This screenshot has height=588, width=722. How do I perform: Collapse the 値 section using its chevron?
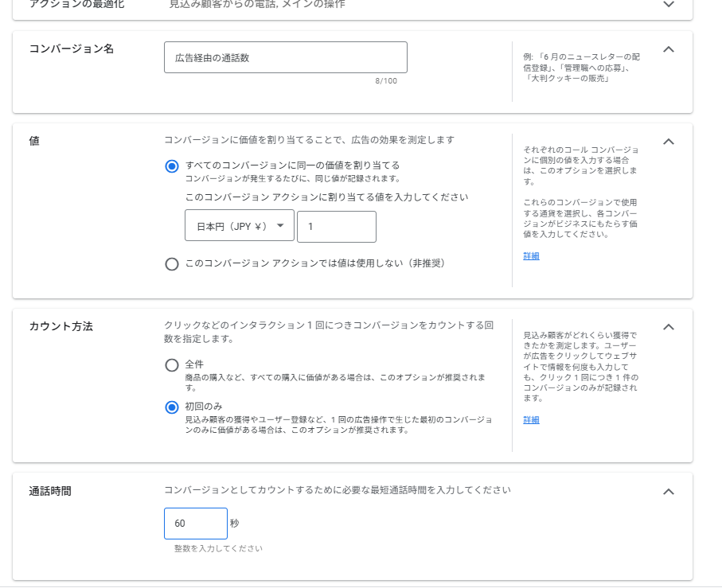669,142
